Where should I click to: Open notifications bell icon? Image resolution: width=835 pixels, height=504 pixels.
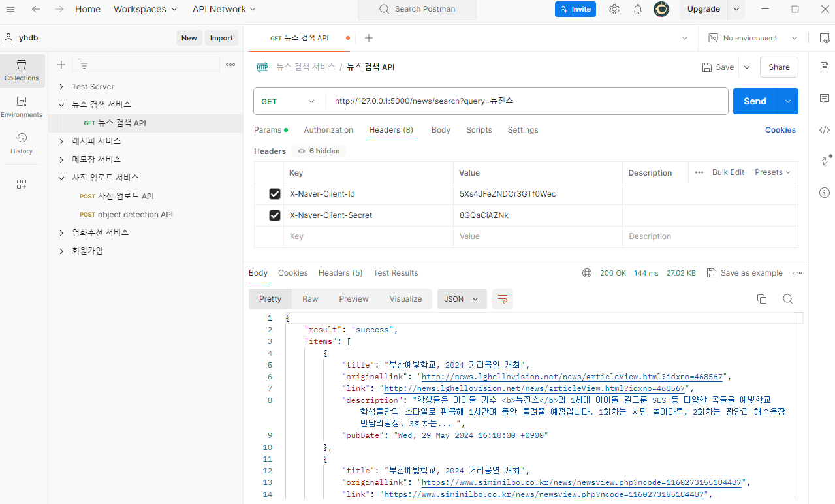tap(638, 9)
